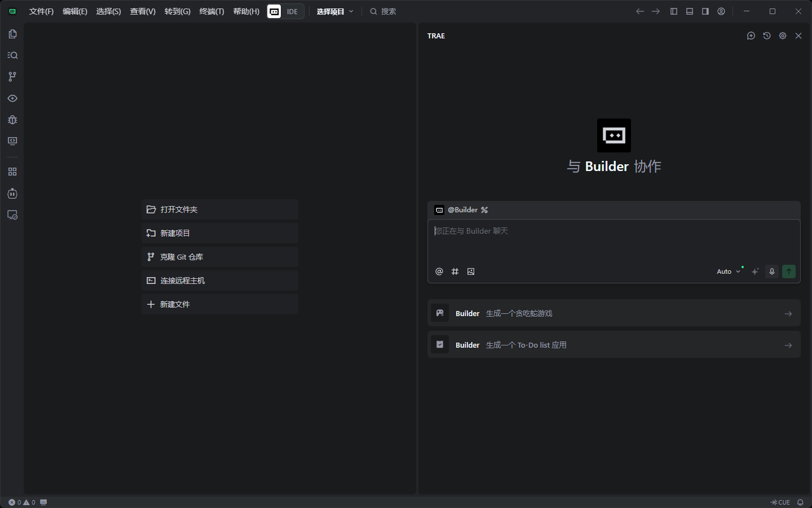
Task: Switch to IDE mode
Action: (292, 11)
